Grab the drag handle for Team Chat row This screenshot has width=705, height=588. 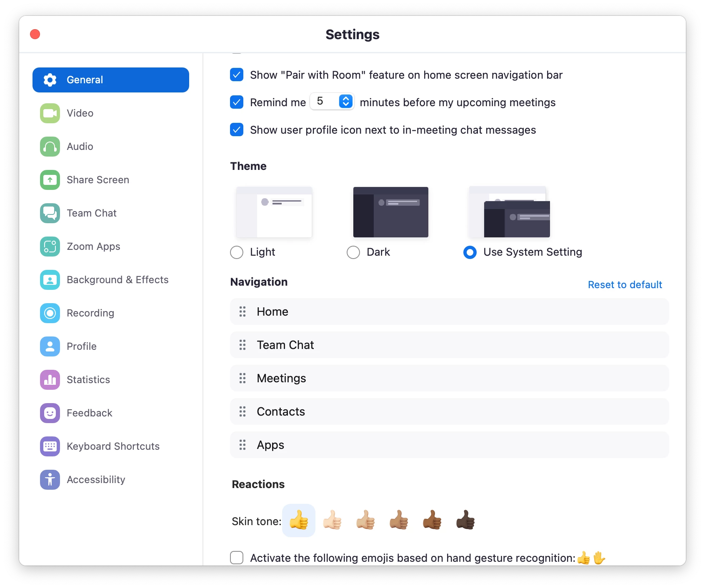click(x=242, y=345)
